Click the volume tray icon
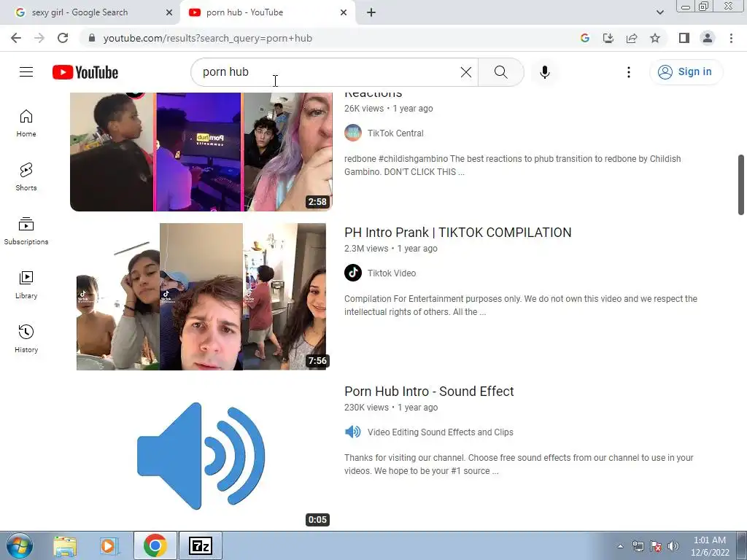 (673, 546)
